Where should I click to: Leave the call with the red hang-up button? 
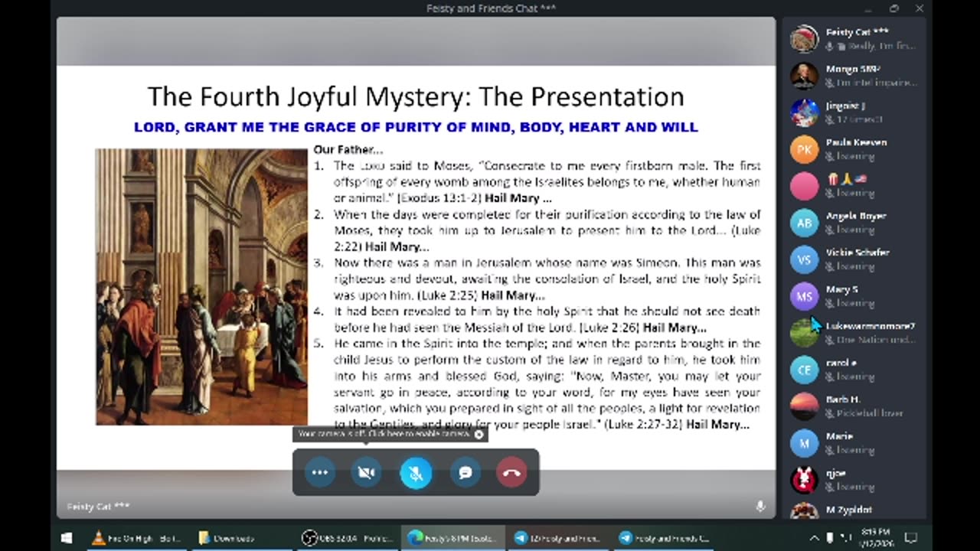tap(512, 473)
